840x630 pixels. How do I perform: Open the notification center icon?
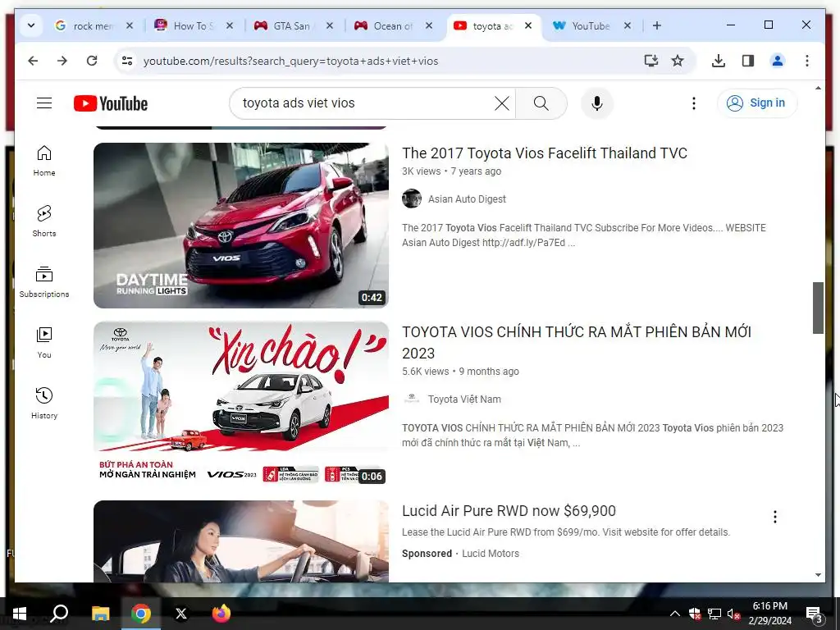pos(814,614)
